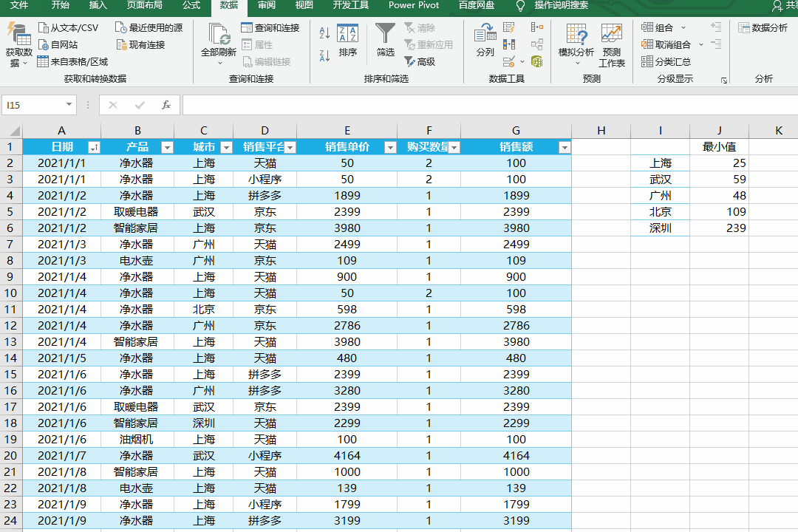The height and width of the screenshot is (532, 798).
Task: Open the Name Box dropdown arrow
Action: [69, 105]
